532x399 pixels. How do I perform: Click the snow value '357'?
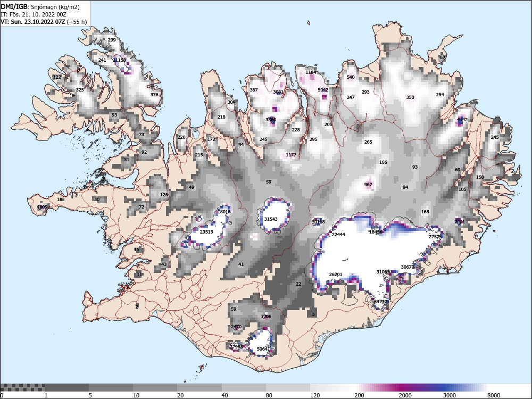[x=254, y=90]
